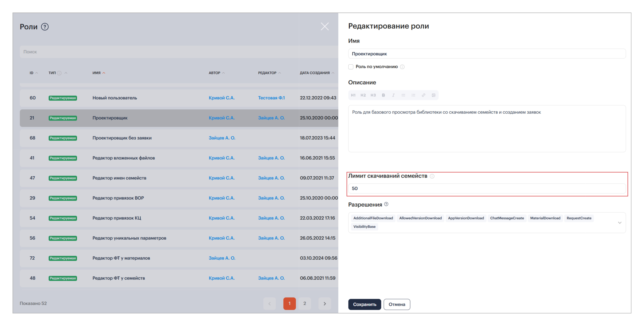
Task: Sort table by Имя column arrow
Action: pos(104,73)
